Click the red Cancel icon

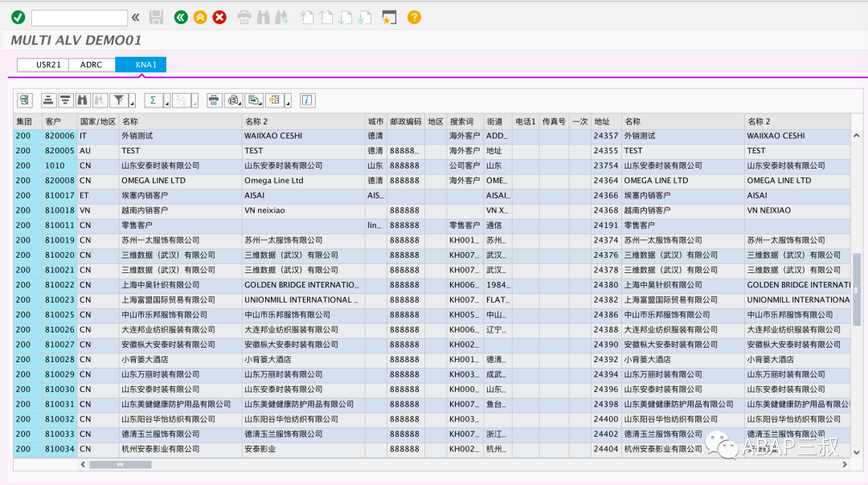[219, 18]
